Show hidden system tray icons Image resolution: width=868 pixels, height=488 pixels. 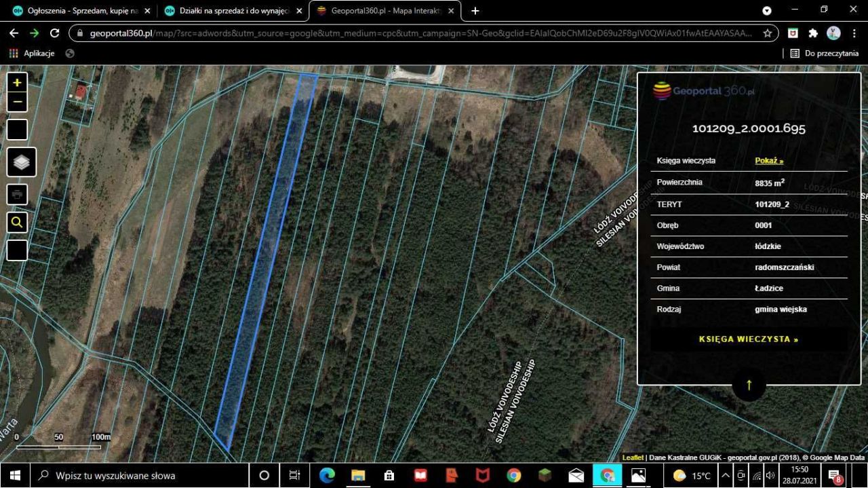(x=725, y=475)
